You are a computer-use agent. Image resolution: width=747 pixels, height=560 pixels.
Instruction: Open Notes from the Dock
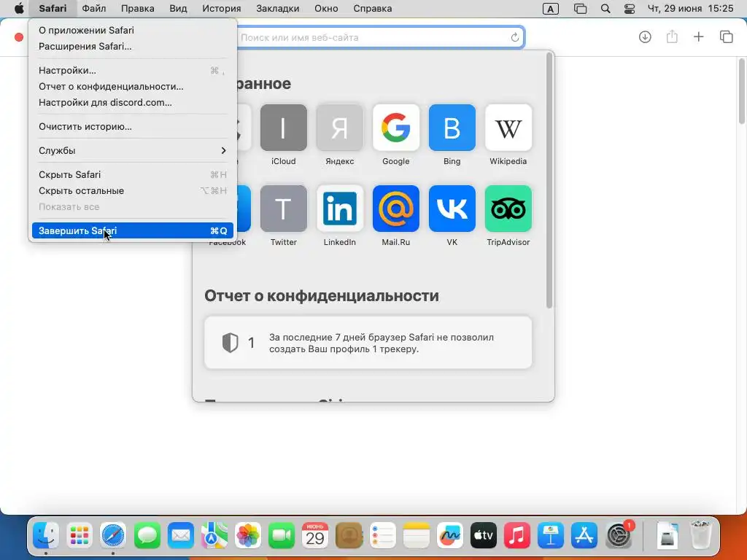[416, 535]
